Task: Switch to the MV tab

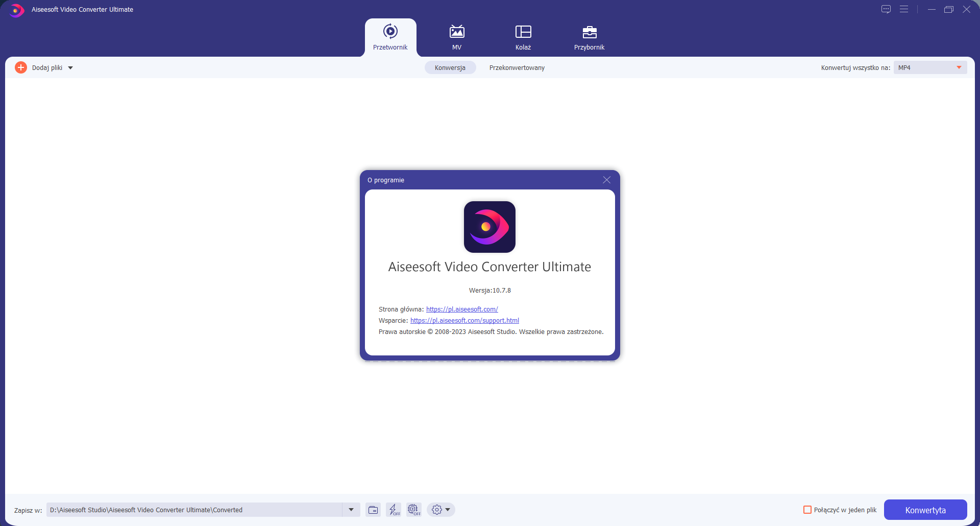Action: point(457,37)
